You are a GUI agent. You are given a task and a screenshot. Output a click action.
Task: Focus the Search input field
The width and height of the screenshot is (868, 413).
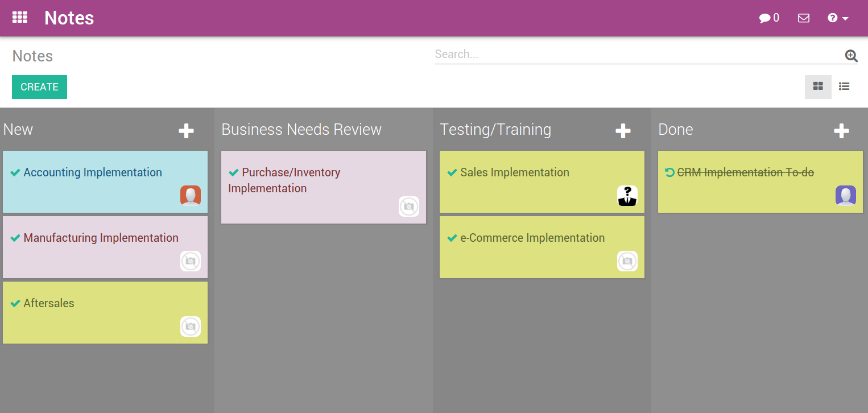(x=637, y=55)
